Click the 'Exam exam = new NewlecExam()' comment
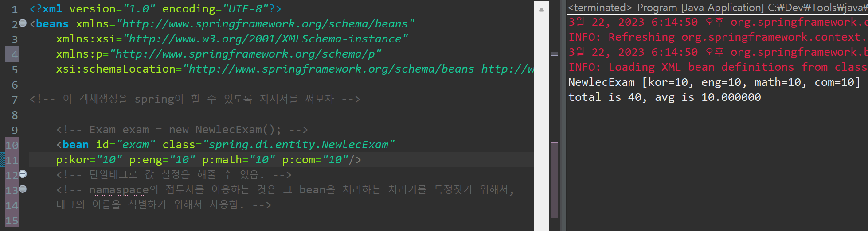 pyautogui.click(x=182, y=130)
